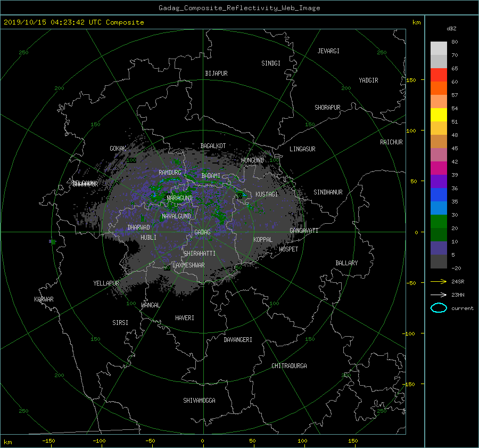Click the YADGIR city label
479x448 pixels.
(x=368, y=80)
